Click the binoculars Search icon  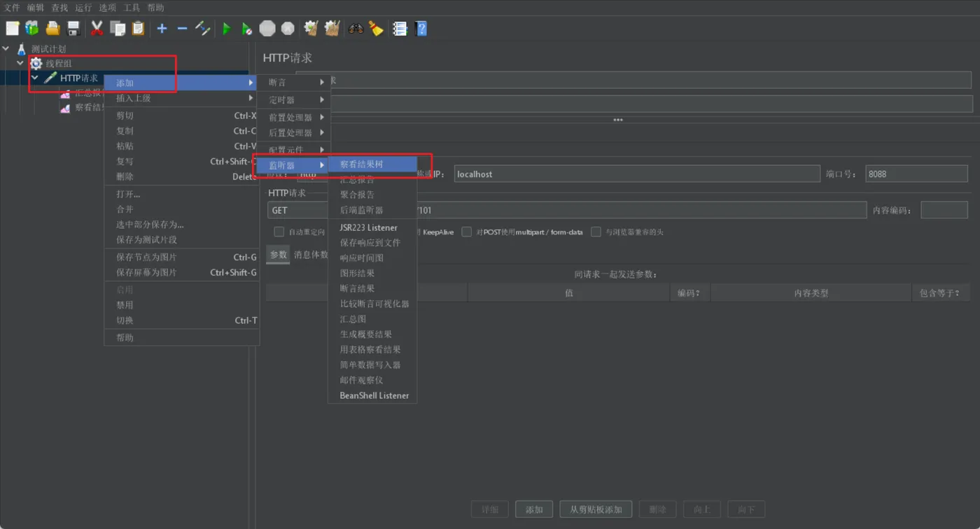(x=356, y=29)
